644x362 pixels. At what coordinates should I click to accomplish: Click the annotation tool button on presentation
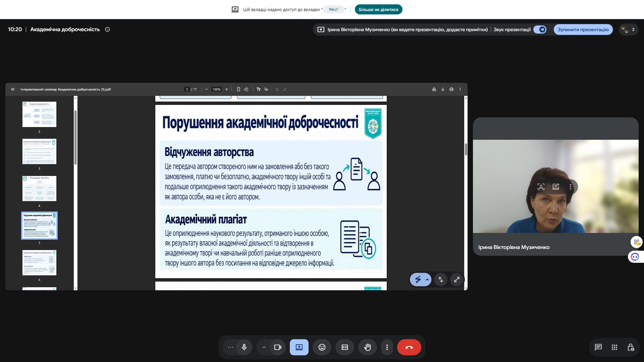point(418,280)
